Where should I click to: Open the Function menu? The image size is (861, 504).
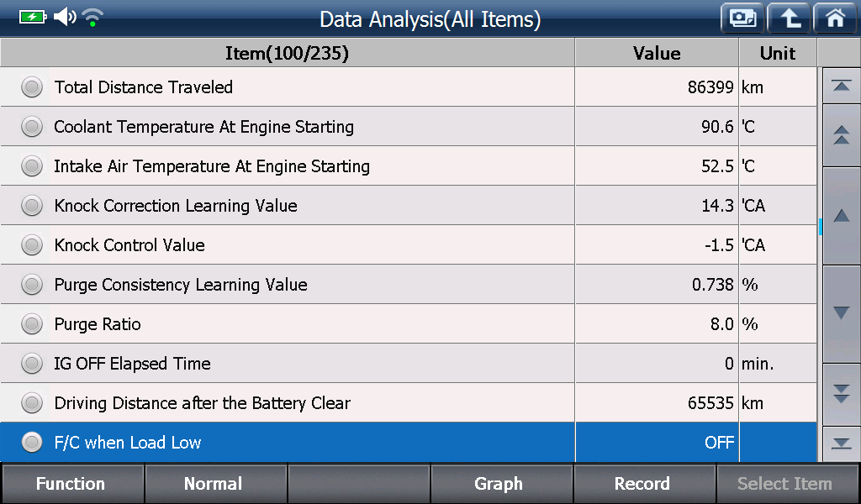coord(72,483)
